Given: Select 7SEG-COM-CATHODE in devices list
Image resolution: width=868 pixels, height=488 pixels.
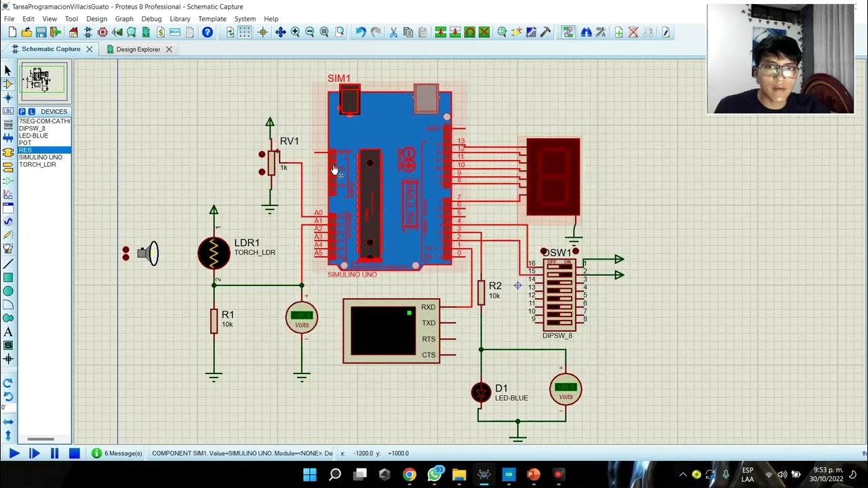Looking at the screenshot, I should [x=45, y=121].
